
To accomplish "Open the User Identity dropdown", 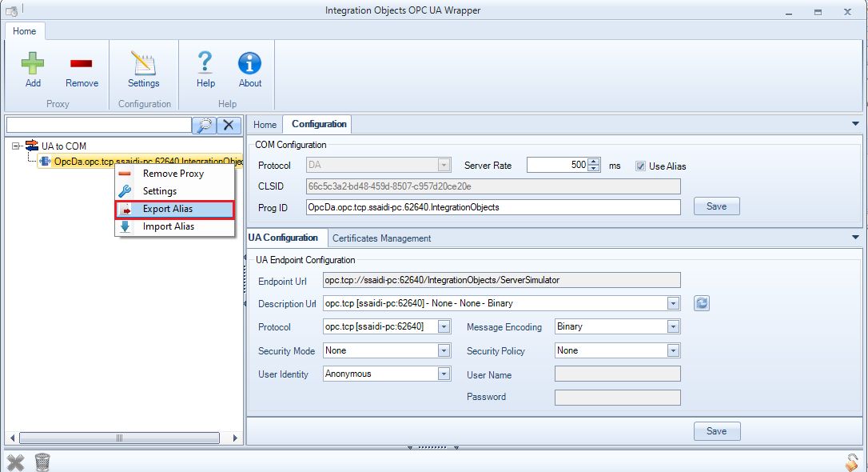I will tap(444, 374).
